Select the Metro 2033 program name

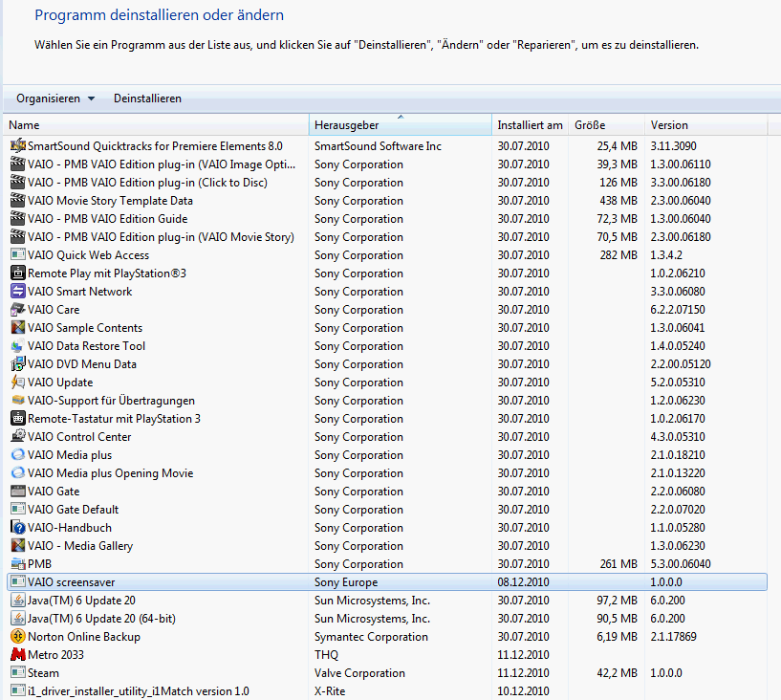point(55,655)
